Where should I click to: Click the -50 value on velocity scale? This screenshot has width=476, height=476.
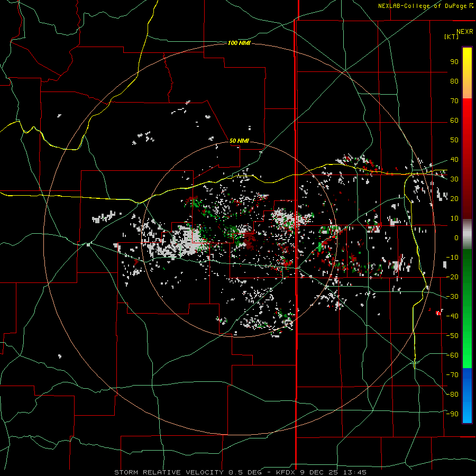452,336
